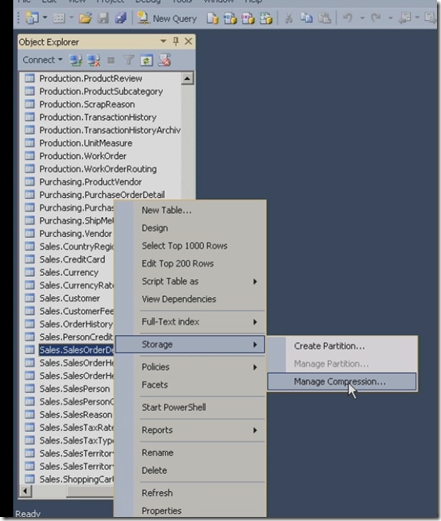
Task: Open the Object Explorer window position dropdown arrow
Action: [x=163, y=41]
